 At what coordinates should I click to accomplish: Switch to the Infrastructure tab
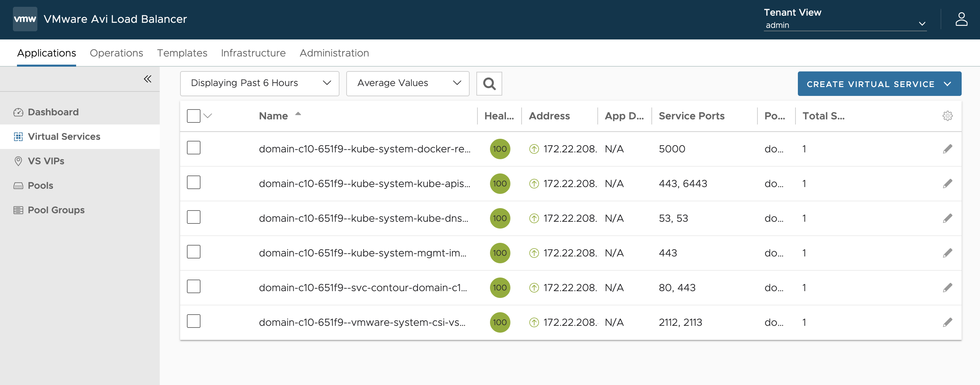(253, 53)
